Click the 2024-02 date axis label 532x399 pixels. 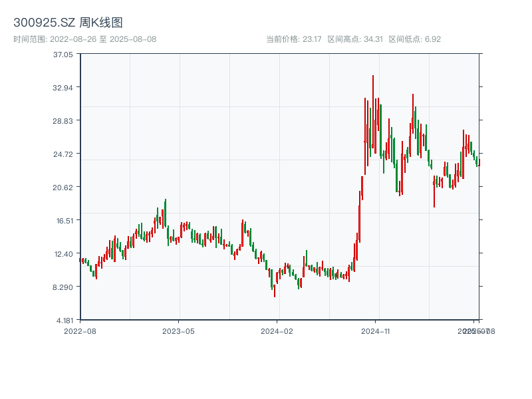pyautogui.click(x=277, y=331)
